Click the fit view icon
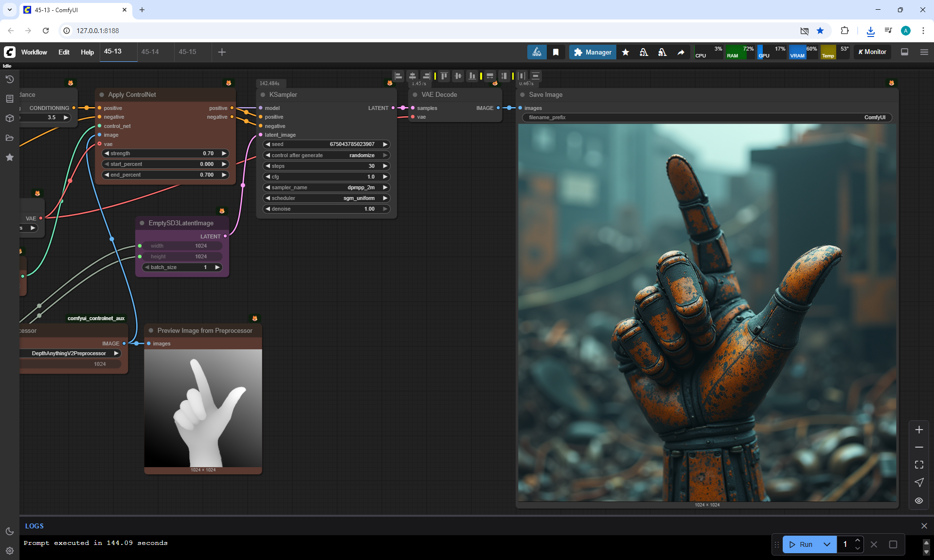Screen dimensions: 934x560 click(918, 465)
